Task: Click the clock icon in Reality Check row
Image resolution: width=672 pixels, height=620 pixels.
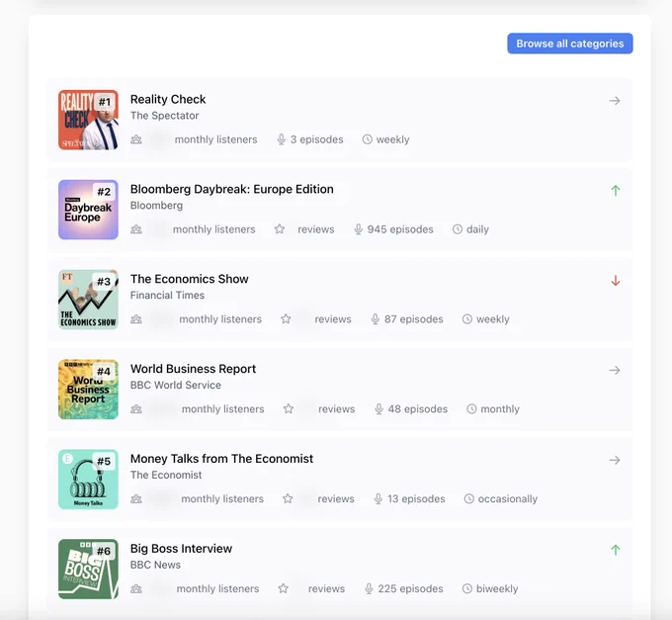Action: pos(368,139)
